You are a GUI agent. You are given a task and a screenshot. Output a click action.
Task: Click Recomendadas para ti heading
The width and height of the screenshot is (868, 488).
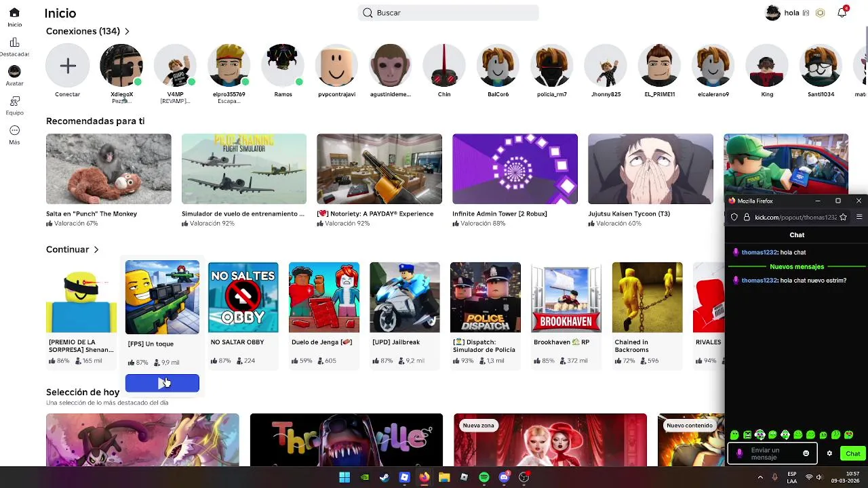pos(95,121)
